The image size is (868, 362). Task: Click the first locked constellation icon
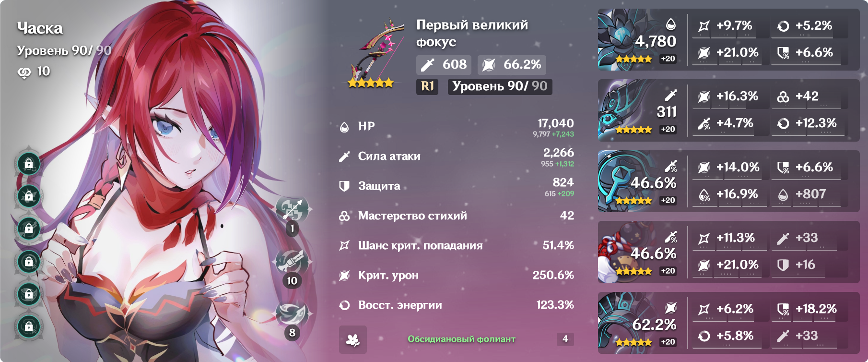coord(29,164)
